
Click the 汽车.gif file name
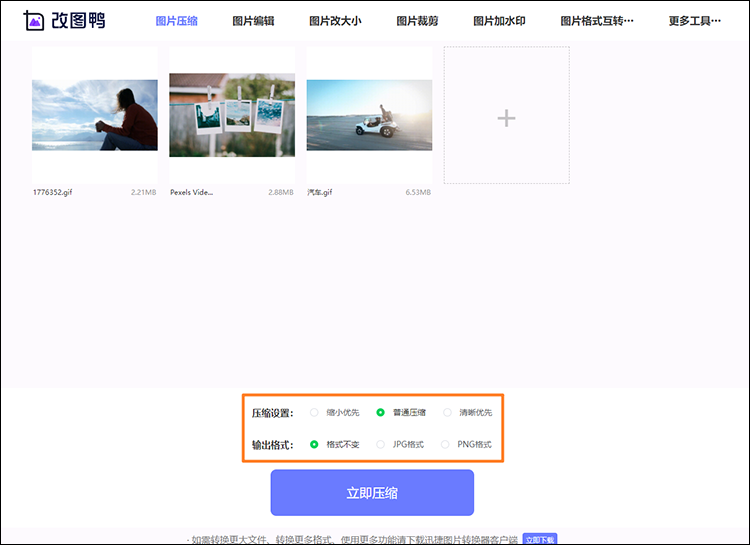click(320, 192)
